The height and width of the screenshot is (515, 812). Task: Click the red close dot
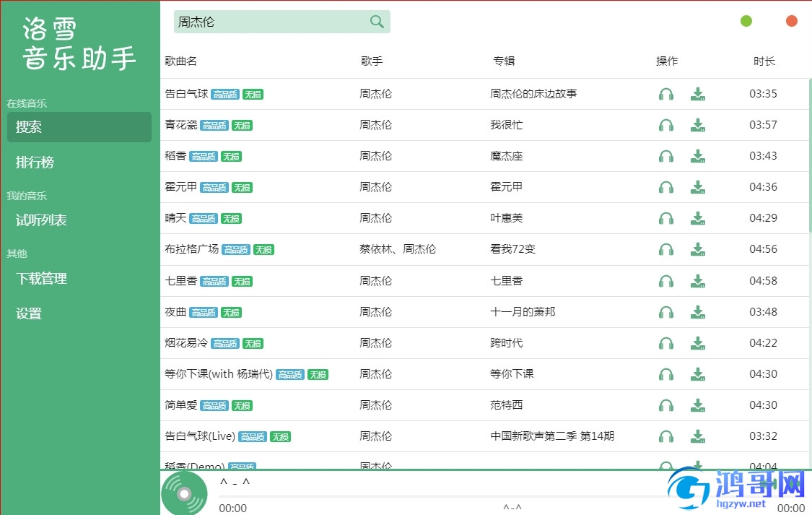[x=791, y=21]
